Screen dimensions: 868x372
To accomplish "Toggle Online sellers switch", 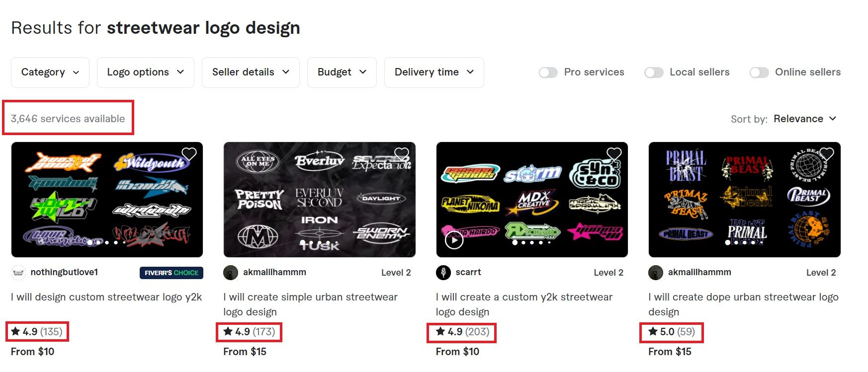I will click(x=759, y=73).
